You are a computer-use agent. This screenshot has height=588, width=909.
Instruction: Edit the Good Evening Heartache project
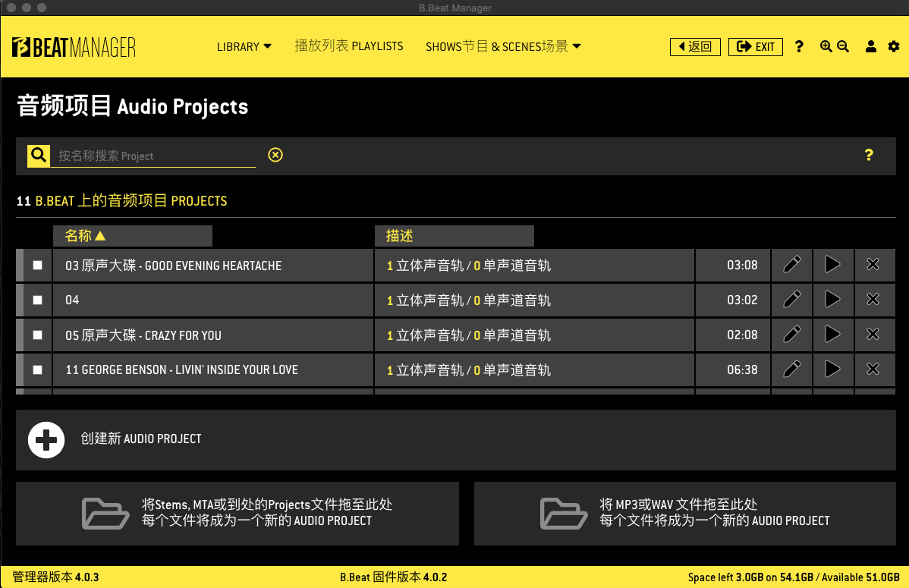point(792,265)
